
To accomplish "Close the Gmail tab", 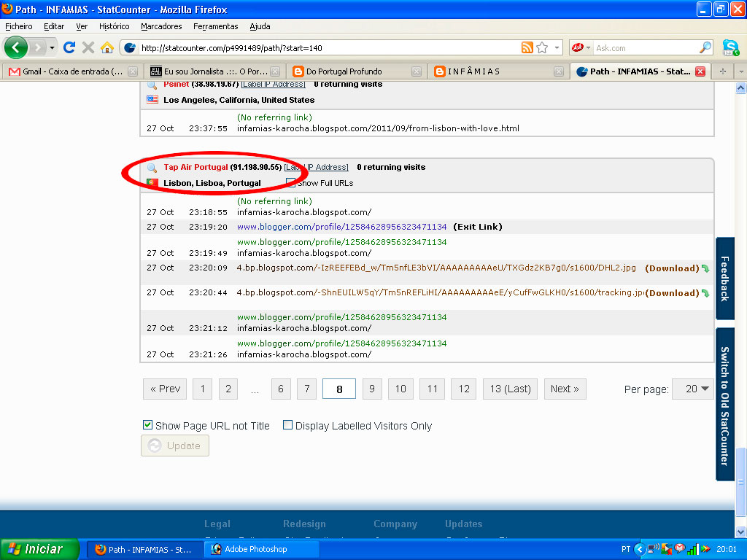I will (x=133, y=71).
